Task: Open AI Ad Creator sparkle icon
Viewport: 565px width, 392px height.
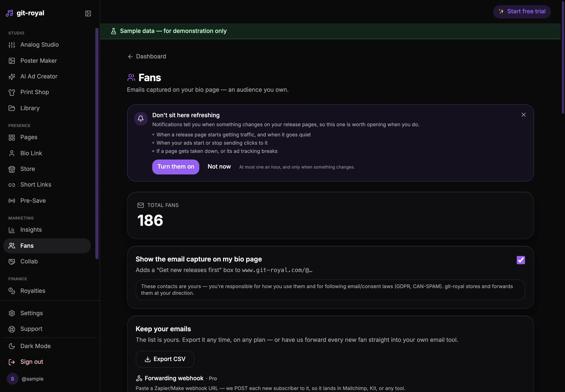Action: click(12, 77)
